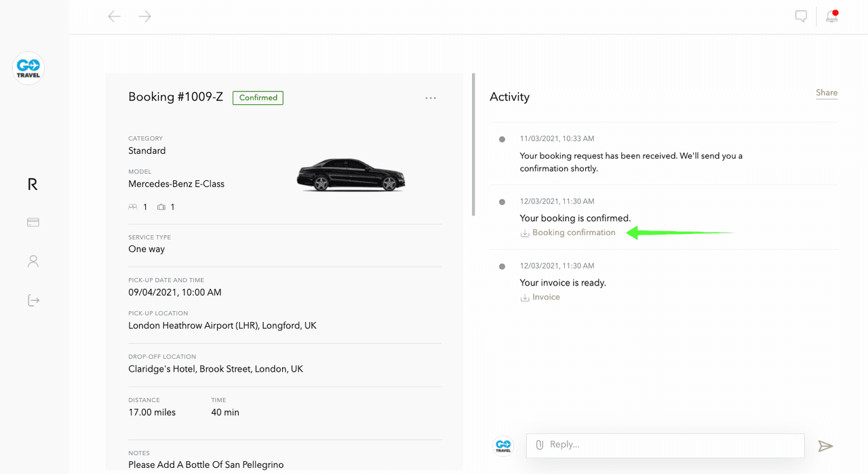Download the Booking confirmation file
Screen dimensions: 868x474
click(x=573, y=233)
